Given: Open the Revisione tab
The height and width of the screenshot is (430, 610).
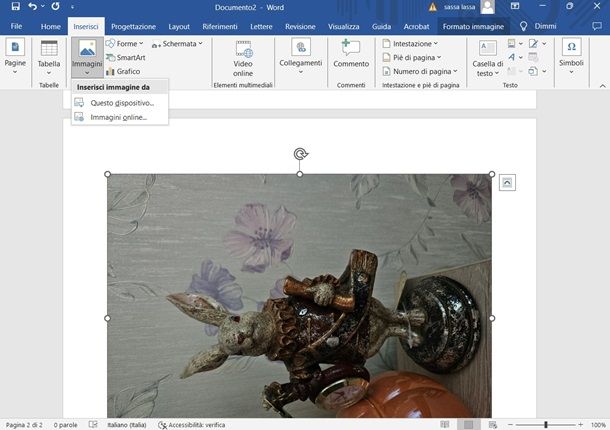Looking at the screenshot, I should [300, 26].
